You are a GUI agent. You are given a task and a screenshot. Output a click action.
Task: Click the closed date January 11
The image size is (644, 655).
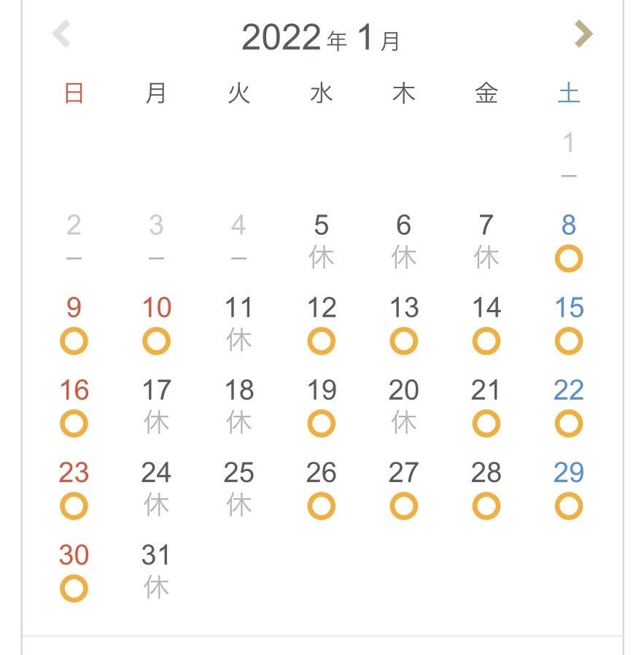coord(238,309)
